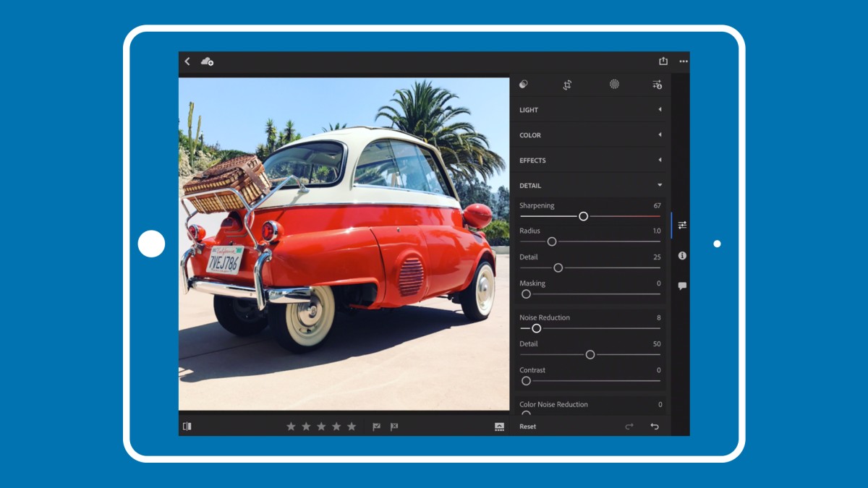
Task: Select the radial selective edit icon
Action: coord(614,84)
